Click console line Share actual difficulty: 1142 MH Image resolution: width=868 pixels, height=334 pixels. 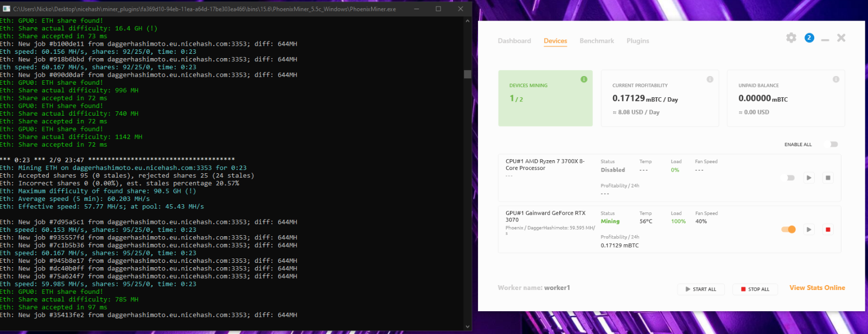tap(71, 137)
